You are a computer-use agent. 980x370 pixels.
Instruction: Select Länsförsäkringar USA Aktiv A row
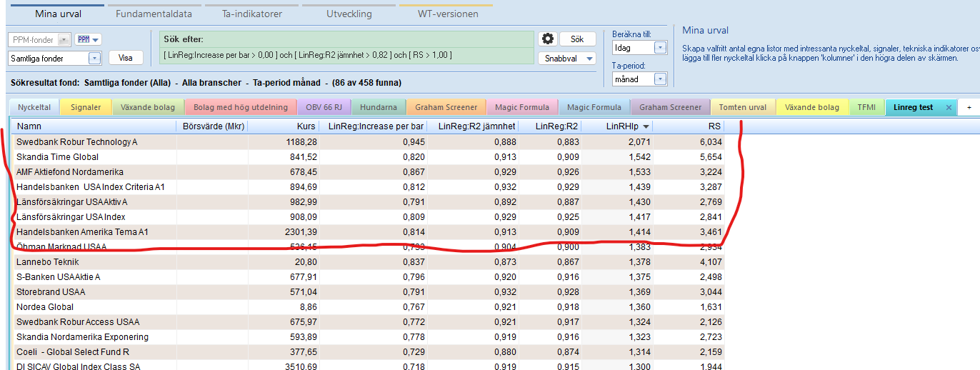(369, 202)
